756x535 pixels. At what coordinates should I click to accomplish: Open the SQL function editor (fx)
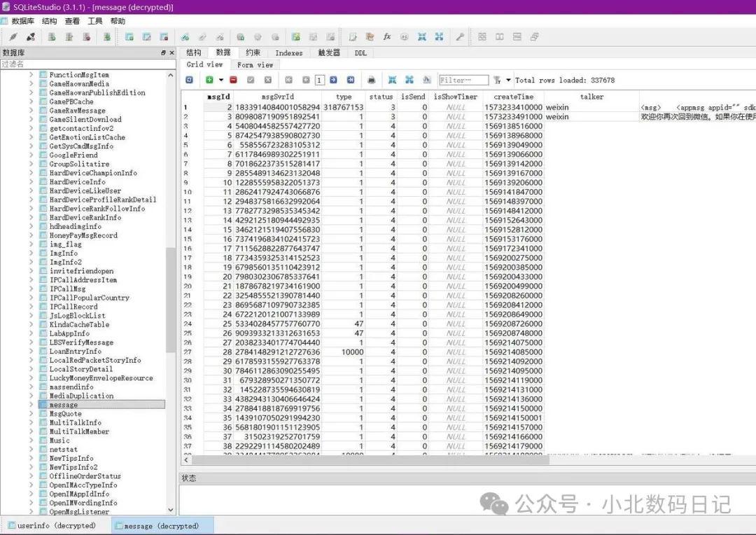387,36
